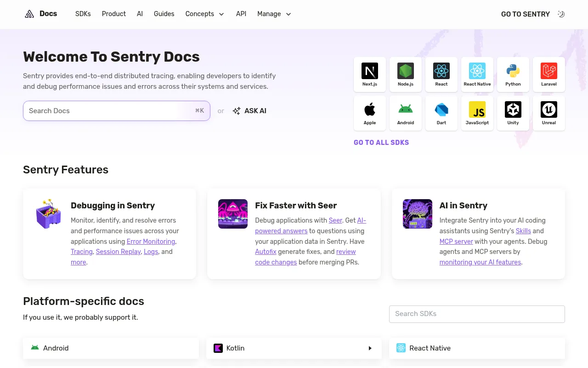The width and height of the screenshot is (588, 368).
Task: Click the React Native icon in platform list
Action: (x=401, y=348)
